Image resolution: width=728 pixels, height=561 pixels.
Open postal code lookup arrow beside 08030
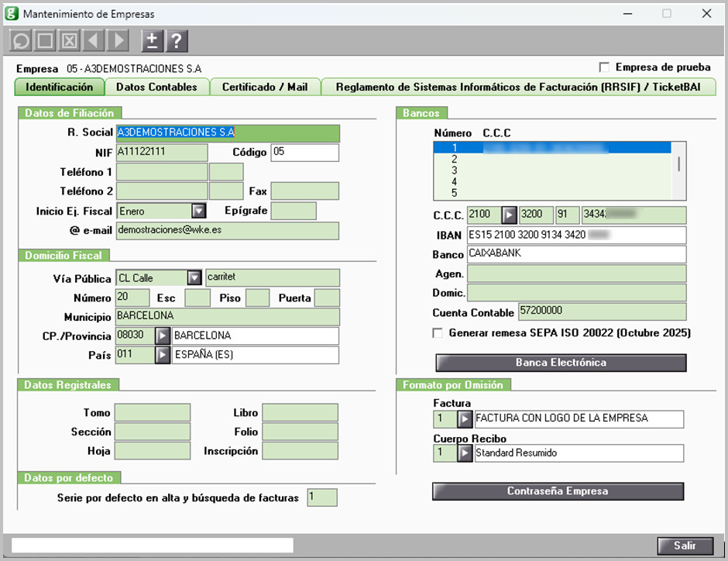(163, 336)
